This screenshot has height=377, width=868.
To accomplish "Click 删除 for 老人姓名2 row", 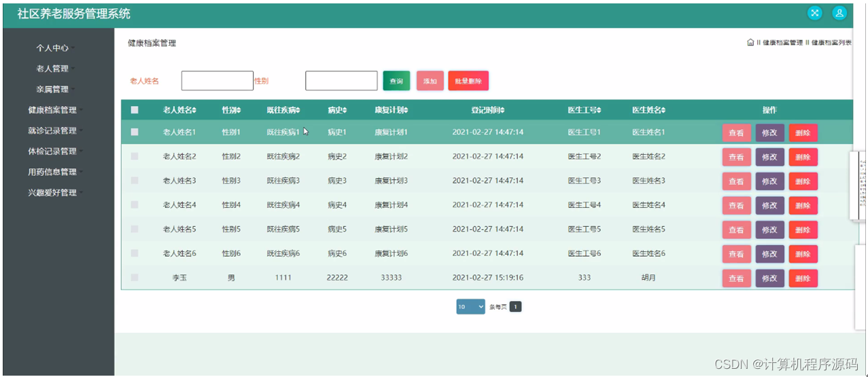I will point(803,157).
